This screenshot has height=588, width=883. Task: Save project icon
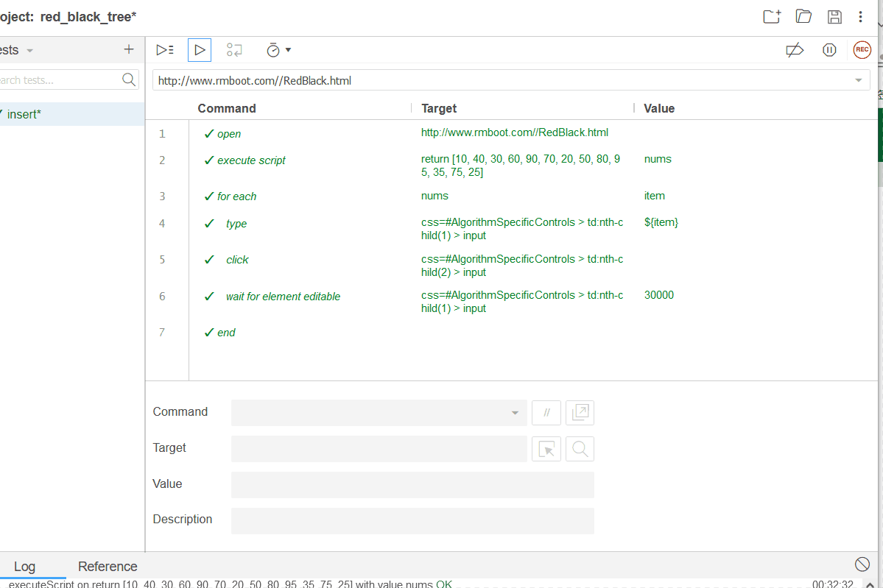pos(834,17)
